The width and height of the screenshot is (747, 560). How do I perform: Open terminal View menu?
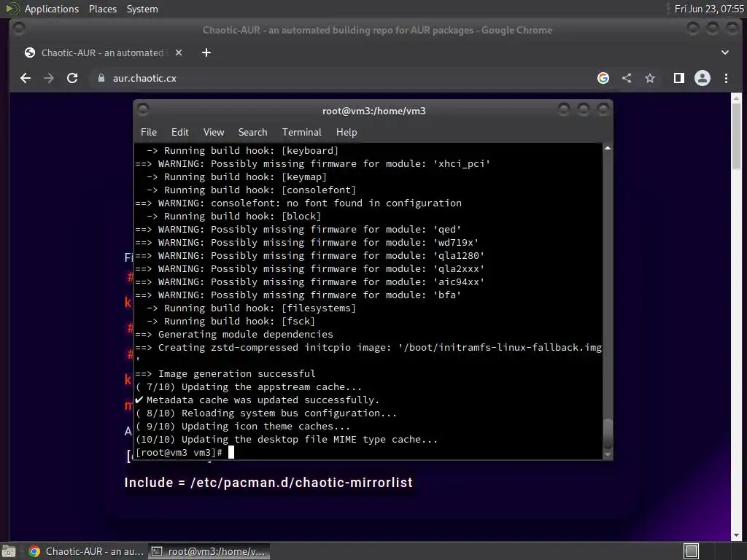pos(214,133)
